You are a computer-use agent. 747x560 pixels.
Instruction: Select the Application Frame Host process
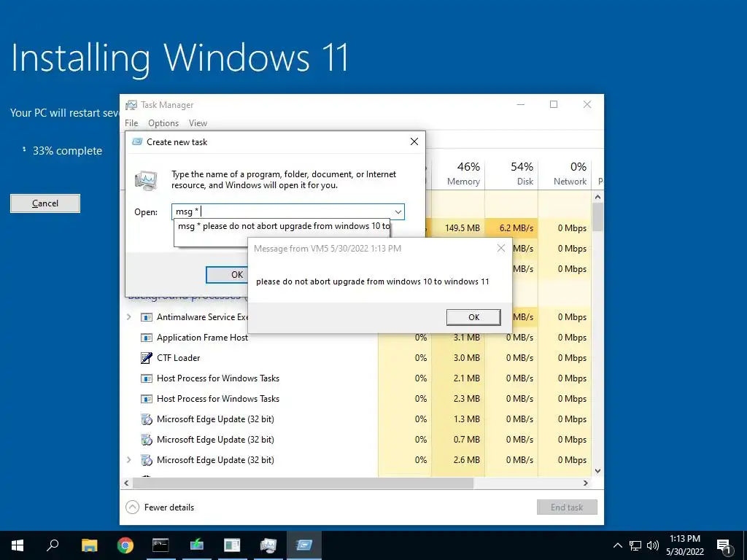203,338
